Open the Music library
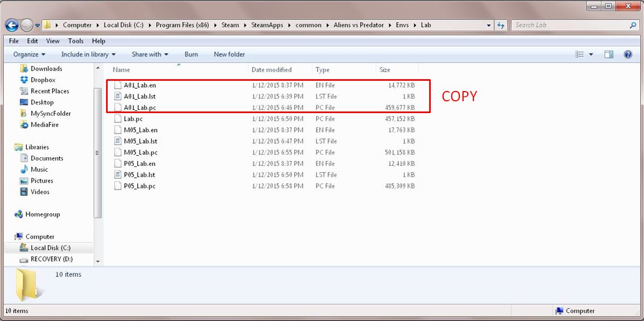This screenshot has height=321, width=644. pos(39,169)
